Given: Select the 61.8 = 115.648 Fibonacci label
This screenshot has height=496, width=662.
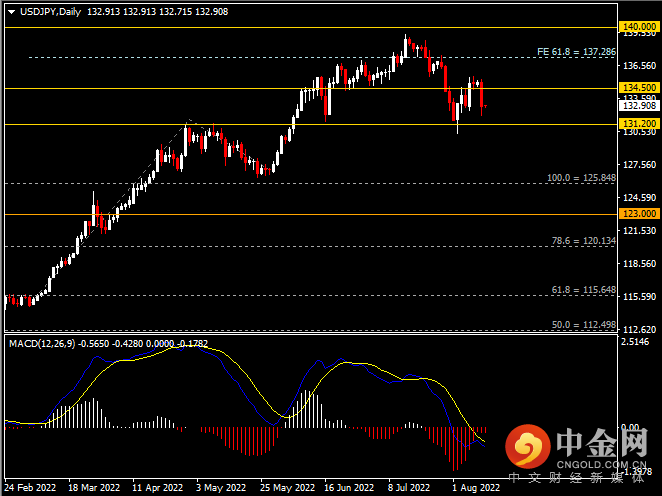Looking at the screenshot, I should click(583, 290).
